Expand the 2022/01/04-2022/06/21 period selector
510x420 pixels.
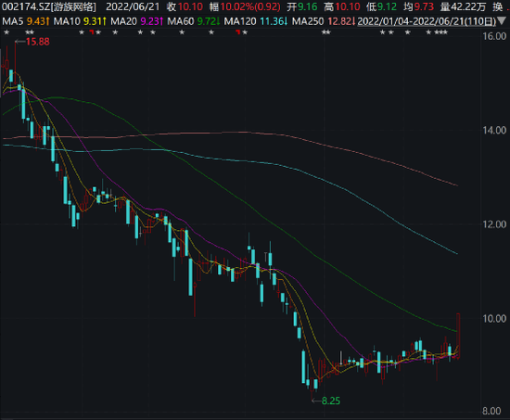coord(427,21)
